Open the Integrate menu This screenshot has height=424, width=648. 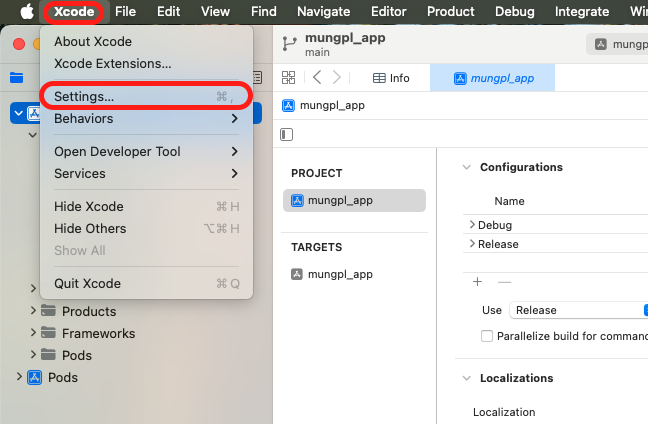(x=582, y=11)
